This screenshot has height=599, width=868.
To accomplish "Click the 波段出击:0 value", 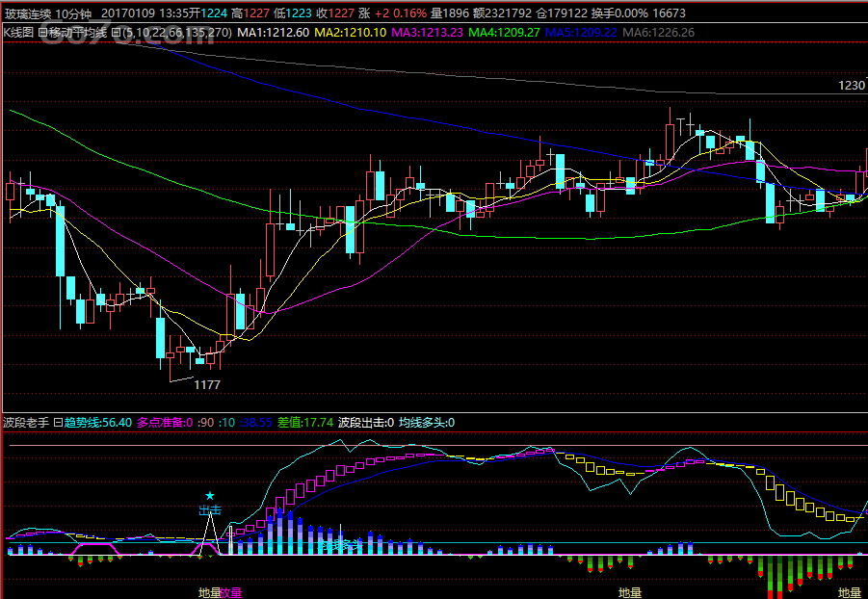I will pyautogui.click(x=366, y=423).
